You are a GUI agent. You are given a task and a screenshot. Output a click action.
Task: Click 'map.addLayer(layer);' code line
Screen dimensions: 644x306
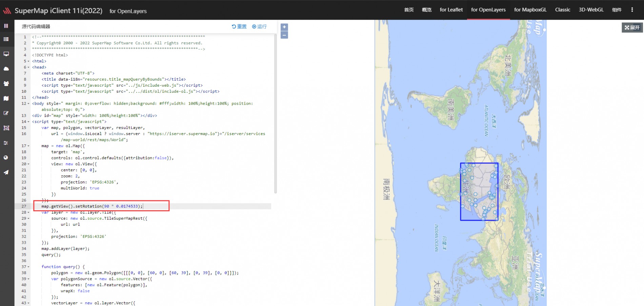pos(65,249)
